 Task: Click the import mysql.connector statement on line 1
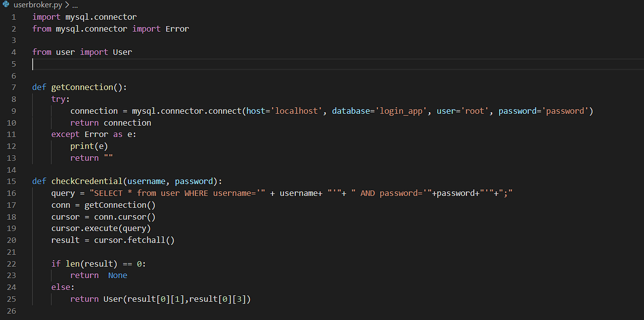[x=83, y=17]
